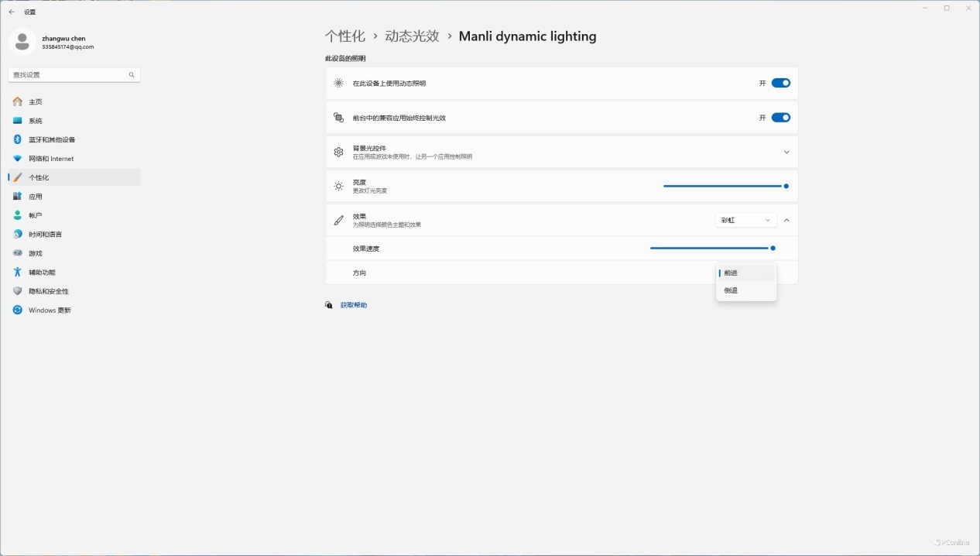The width and height of the screenshot is (980, 556).
Task: Select the Forward (前进) direction option
Action: (x=746, y=273)
